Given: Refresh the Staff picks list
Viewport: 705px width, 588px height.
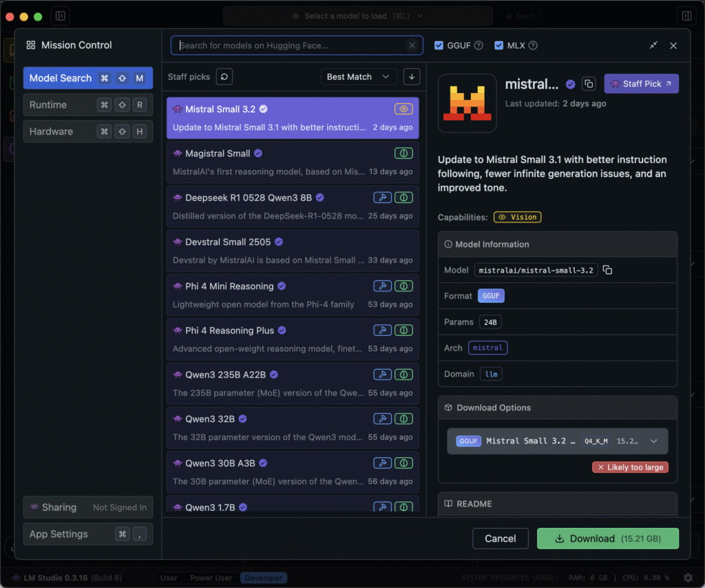Looking at the screenshot, I should pyautogui.click(x=224, y=77).
